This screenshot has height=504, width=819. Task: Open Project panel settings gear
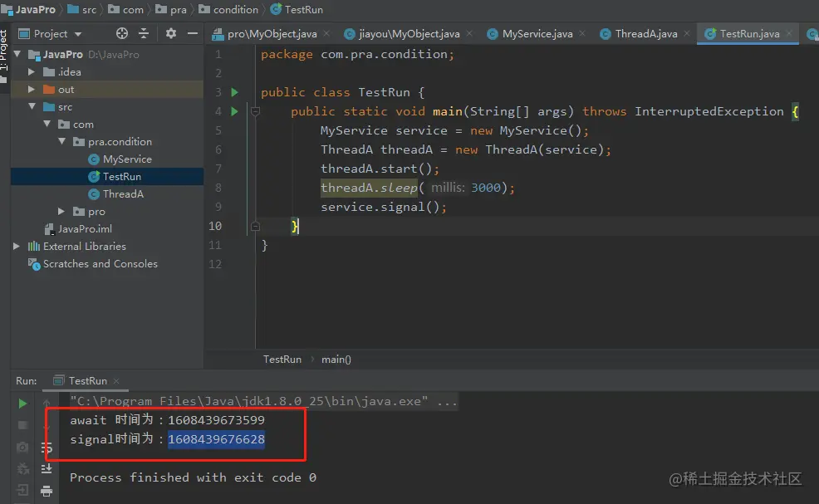(171, 33)
